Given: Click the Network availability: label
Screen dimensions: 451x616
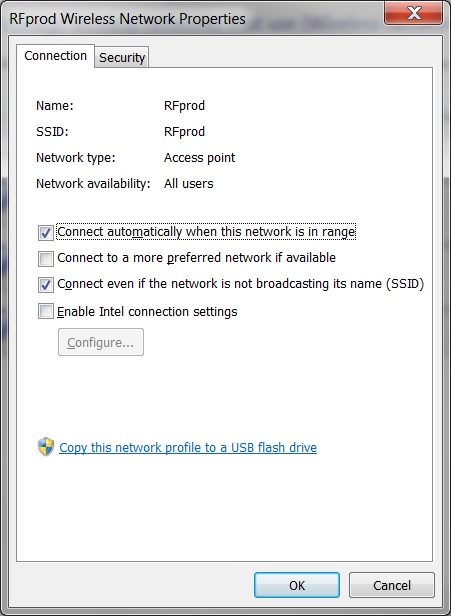Looking at the screenshot, I should coord(93,184).
